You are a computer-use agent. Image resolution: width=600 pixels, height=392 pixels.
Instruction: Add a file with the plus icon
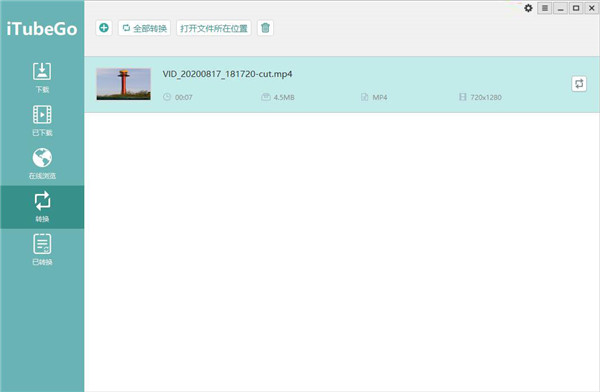click(x=104, y=28)
